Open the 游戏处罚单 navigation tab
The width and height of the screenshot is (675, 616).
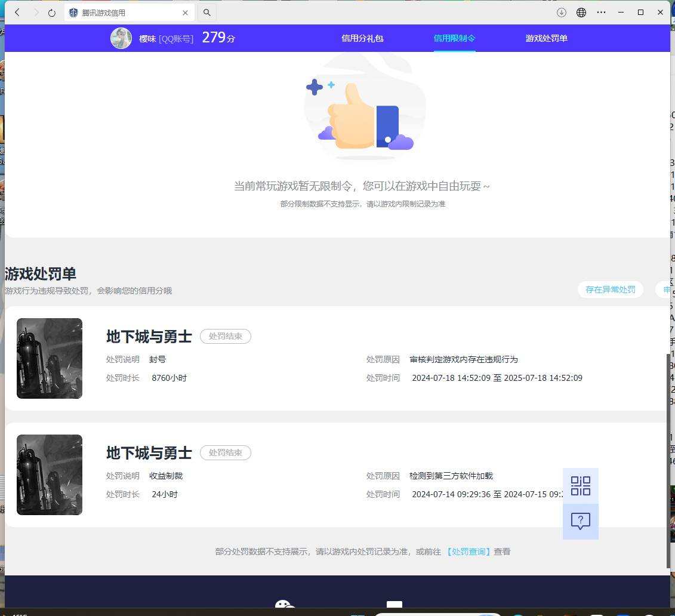tap(546, 38)
